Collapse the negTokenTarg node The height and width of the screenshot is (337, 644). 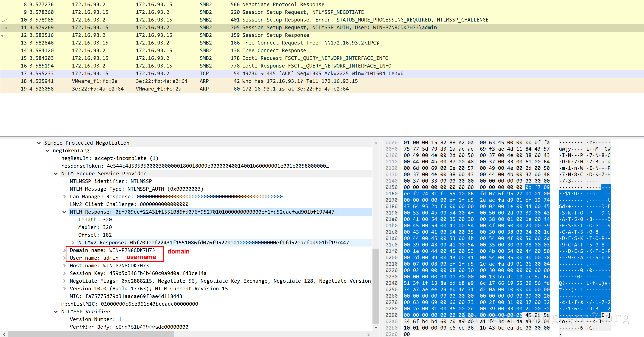[47, 151]
